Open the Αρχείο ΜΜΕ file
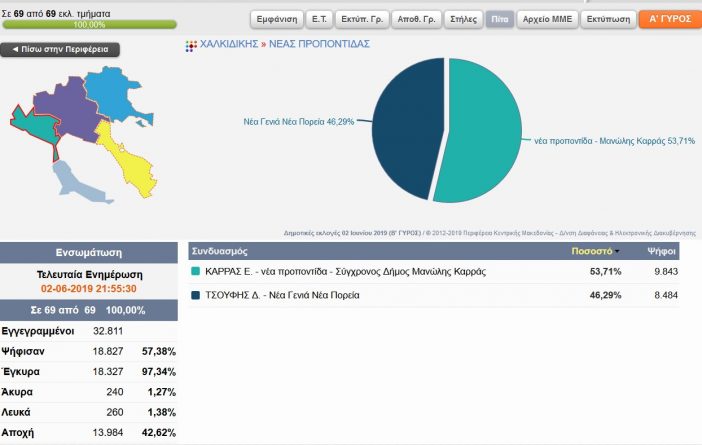Screen dimensions: 702x445 click(x=547, y=19)
